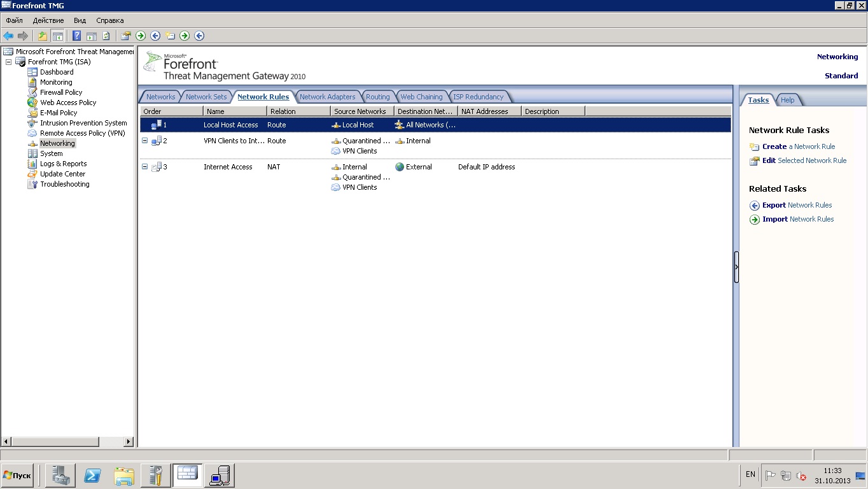Select the Dashboard icon in console tree
This screenshot has width=868, height=489.
32,72
